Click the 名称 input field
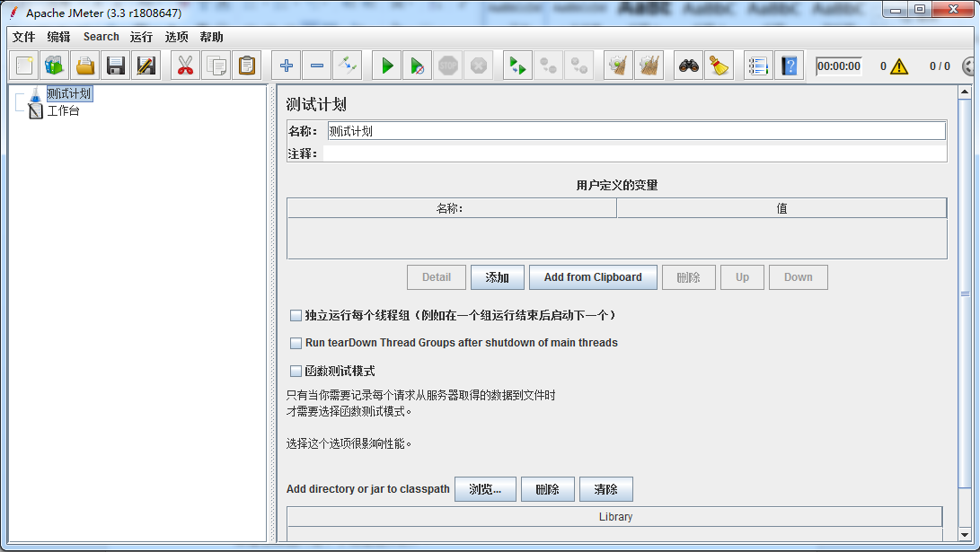 [636, 131]
